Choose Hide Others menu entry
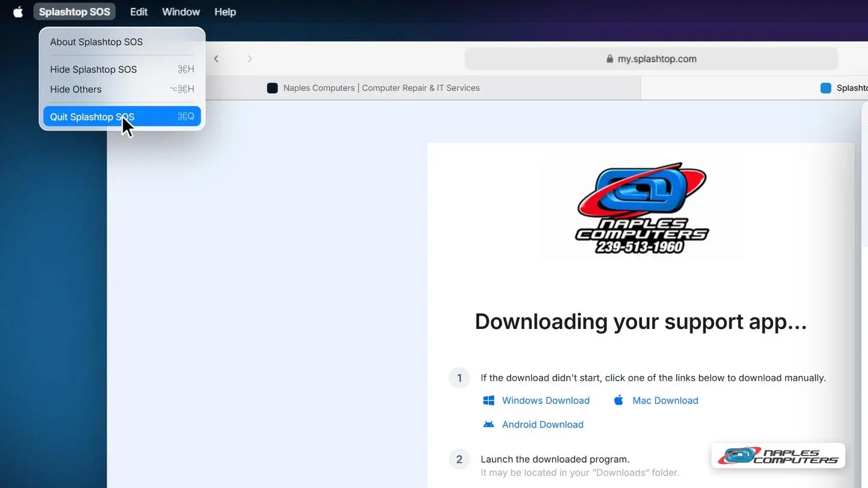 tap(122, 89)
